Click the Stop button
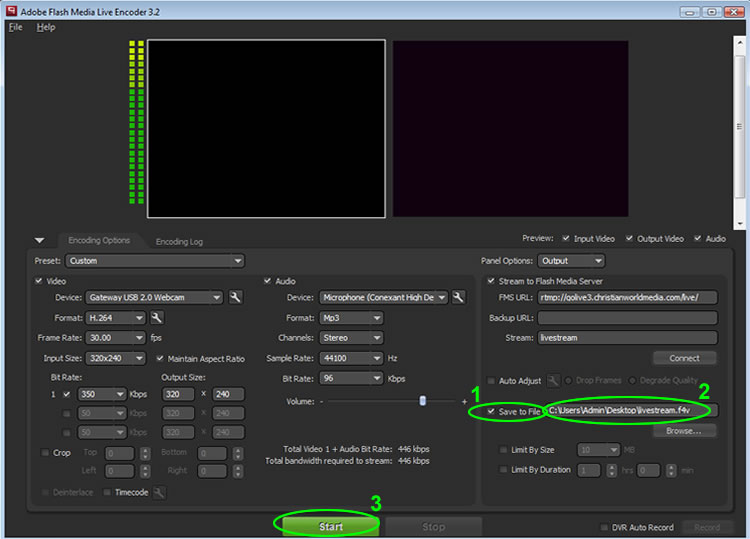 (x=433, y=527)
